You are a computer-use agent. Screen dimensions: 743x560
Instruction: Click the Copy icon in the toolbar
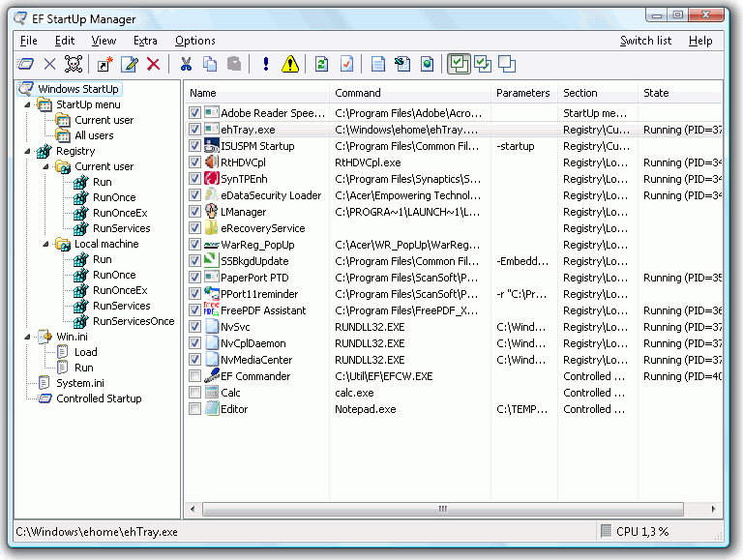pyautogui.click(x=210, y=65)
